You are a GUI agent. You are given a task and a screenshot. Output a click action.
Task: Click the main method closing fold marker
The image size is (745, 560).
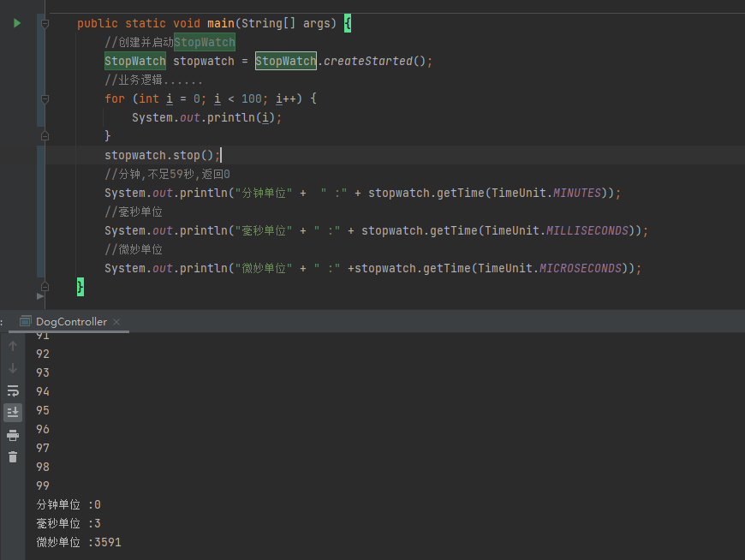coord(45,286)
